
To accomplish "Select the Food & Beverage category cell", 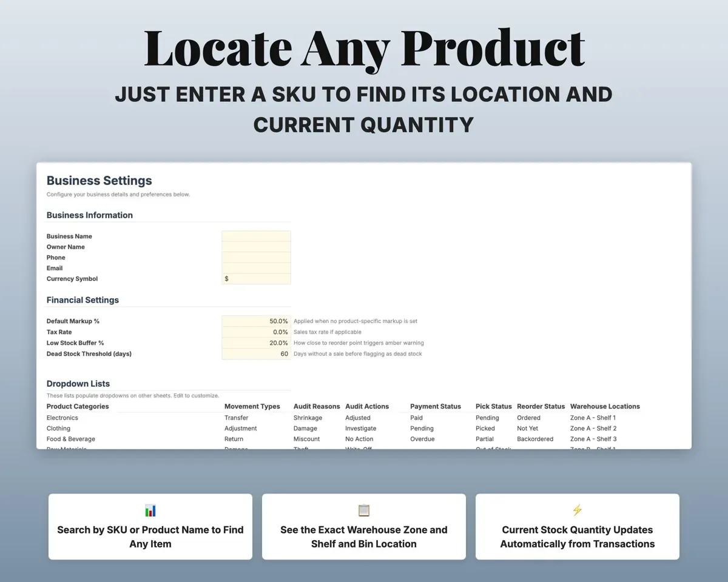I will point(71,439).
